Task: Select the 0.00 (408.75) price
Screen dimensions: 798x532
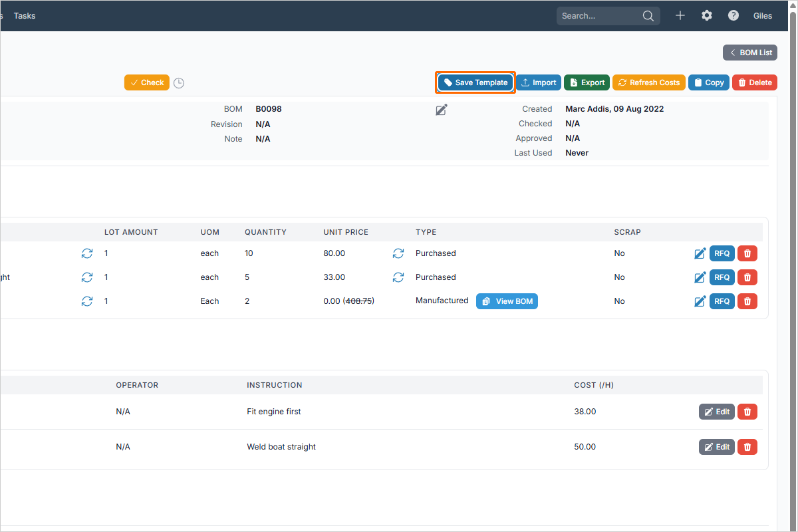Action: point(349,301)
